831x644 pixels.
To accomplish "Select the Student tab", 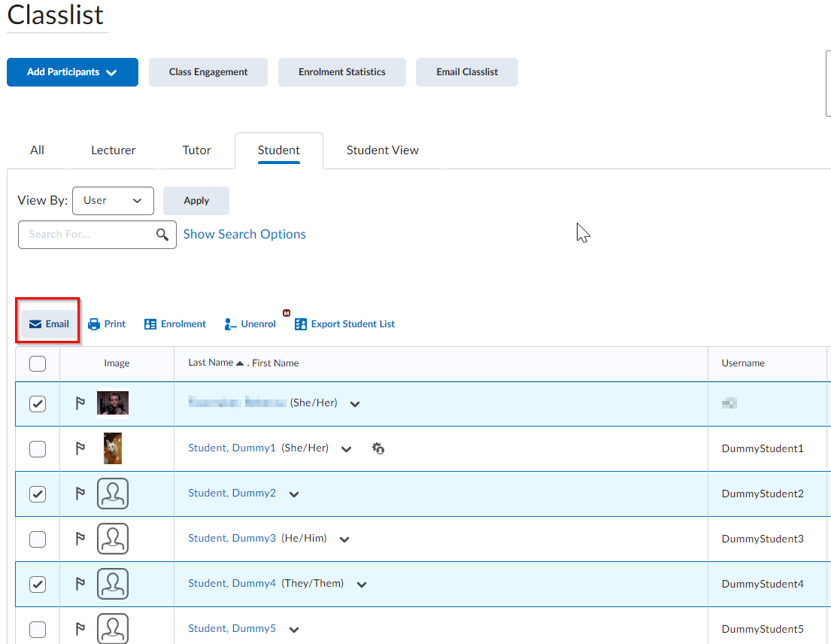I will [279, 150].
